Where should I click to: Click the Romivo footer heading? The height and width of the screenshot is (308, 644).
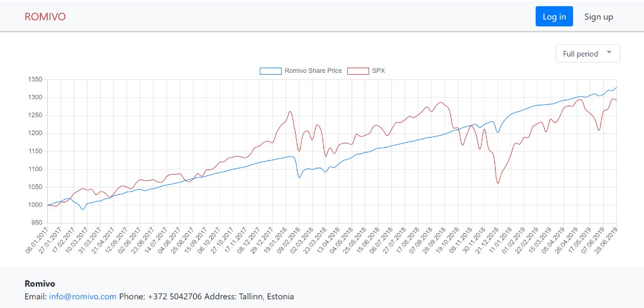40,283
